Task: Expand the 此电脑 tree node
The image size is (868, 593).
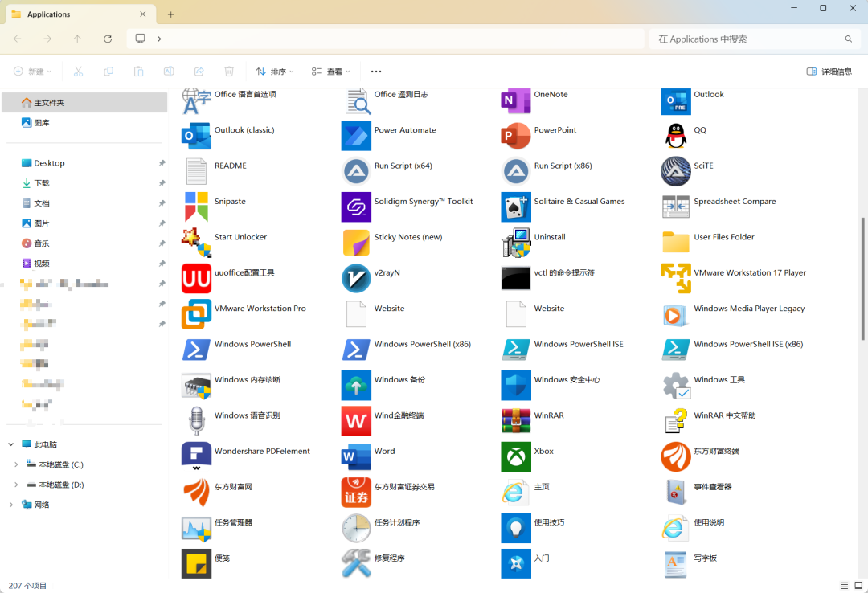Action: (11, 444)
